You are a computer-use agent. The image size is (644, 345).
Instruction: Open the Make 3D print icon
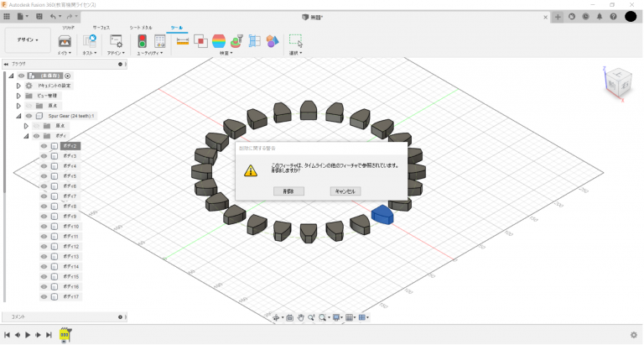pos(63,41)
